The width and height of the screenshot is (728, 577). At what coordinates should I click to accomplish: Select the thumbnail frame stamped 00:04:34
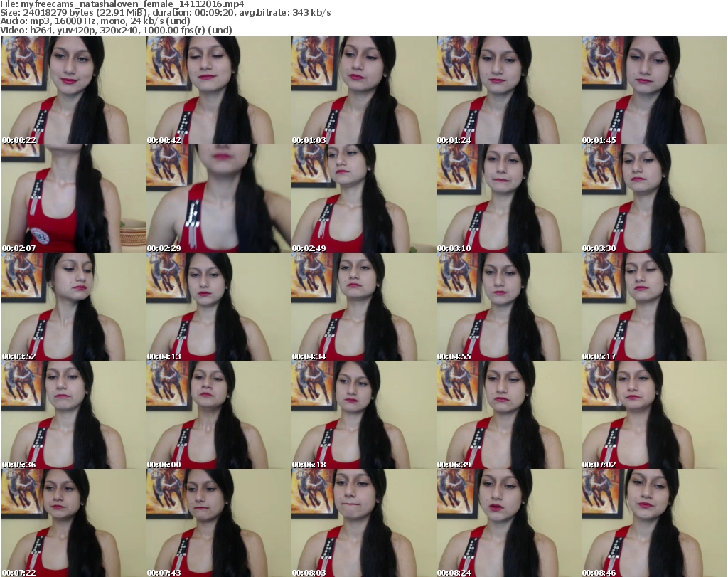pos(363,307)
